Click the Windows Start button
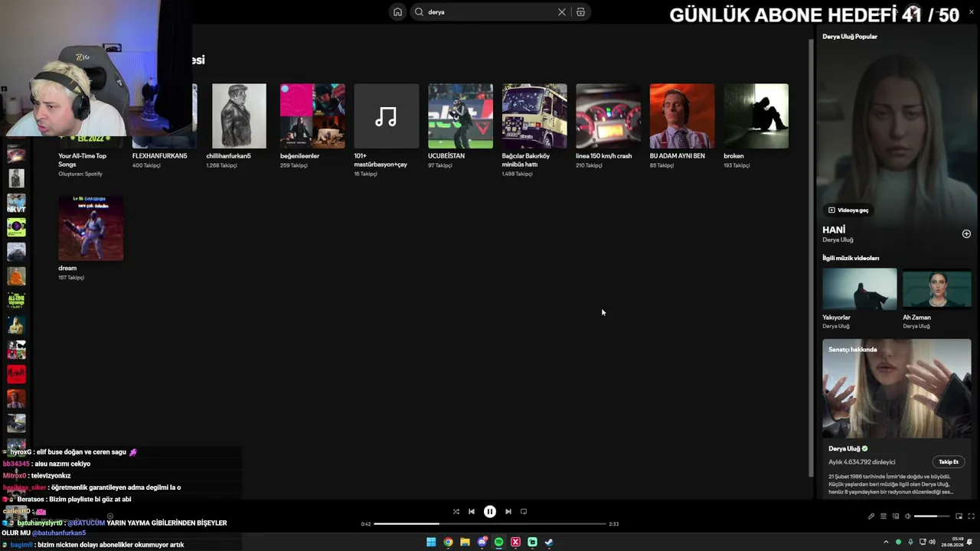 431,542
